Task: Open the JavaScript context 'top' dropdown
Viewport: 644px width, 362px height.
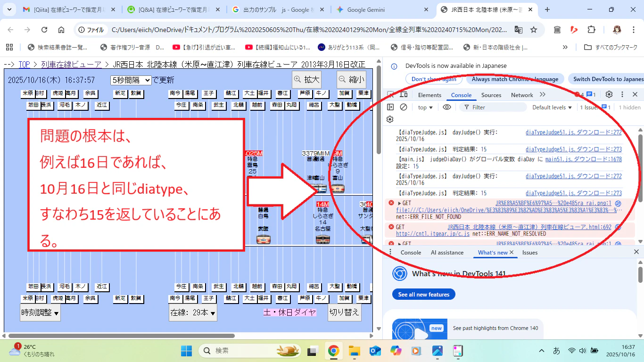Action: (425, 107)
